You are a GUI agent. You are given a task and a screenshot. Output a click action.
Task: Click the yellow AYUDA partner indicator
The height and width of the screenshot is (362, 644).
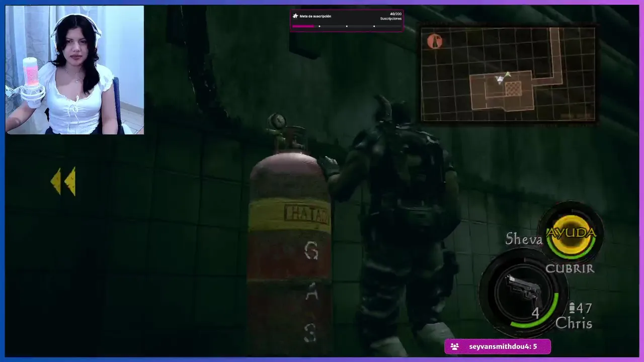(x=571, y=233)
